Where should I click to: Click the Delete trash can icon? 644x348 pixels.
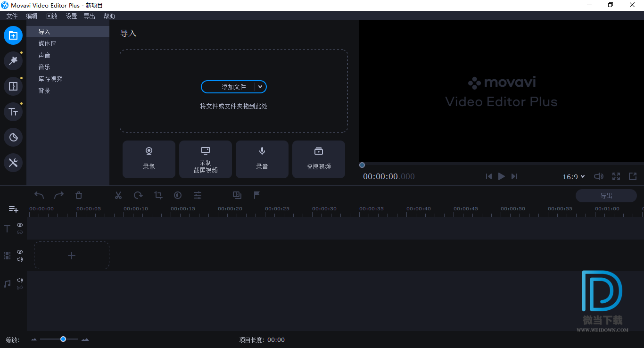(79, 195)
